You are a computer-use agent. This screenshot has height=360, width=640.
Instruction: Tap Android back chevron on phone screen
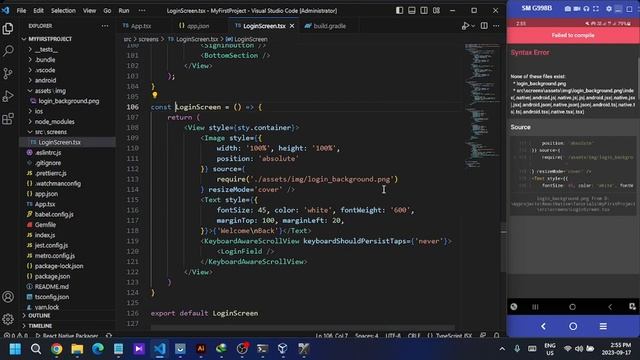click(x=610, y=307)
